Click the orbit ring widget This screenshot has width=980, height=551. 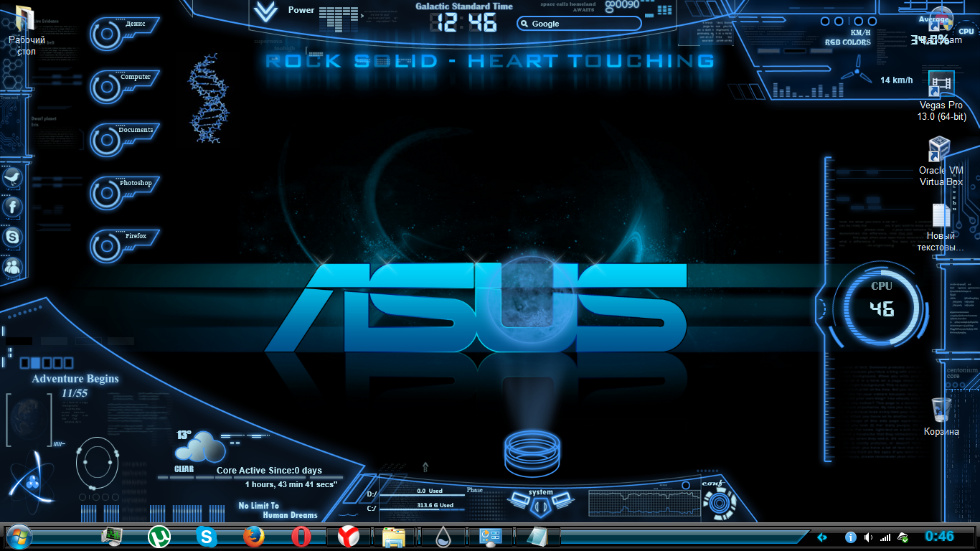[96, 464]
